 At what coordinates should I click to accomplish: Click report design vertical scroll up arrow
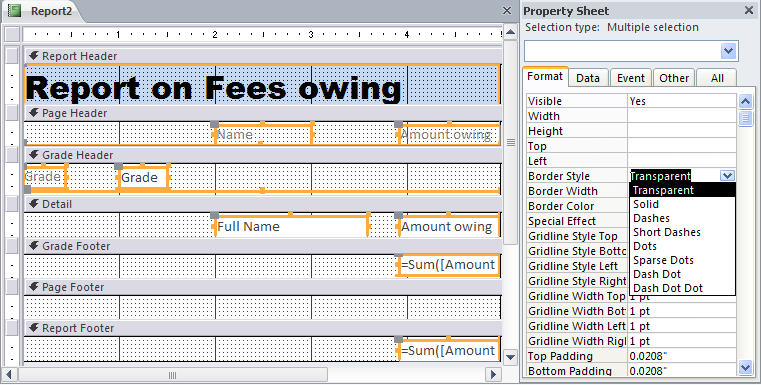[x=510, y=33]
